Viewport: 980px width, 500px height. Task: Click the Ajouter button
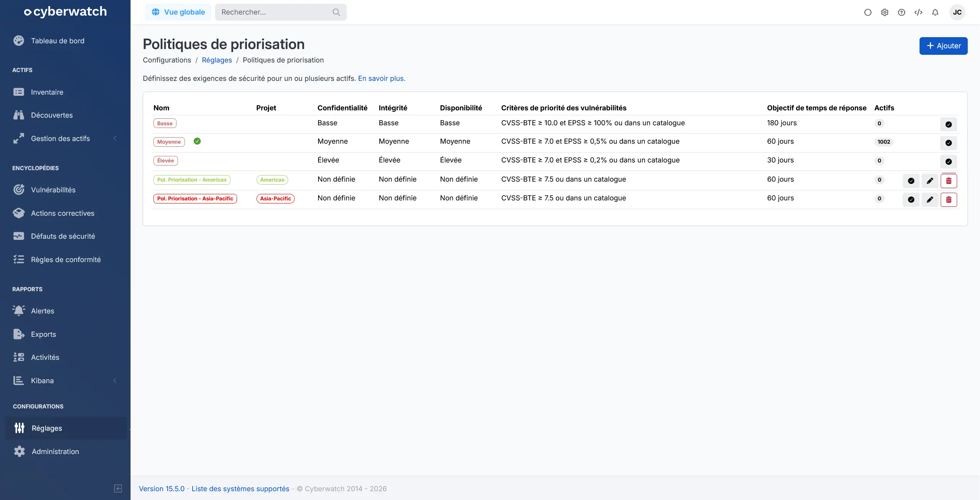(943, 46)
